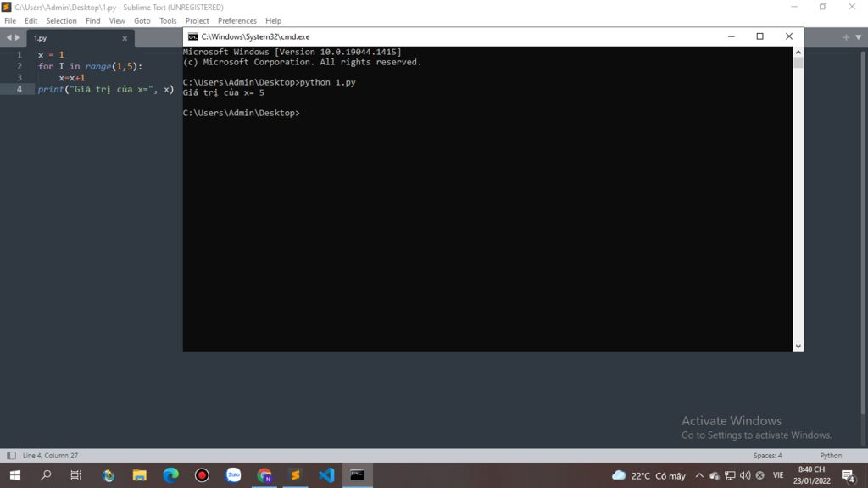Change indentation via Spaces: 4
Image resolution: width=868 pixels, height=488 pixels.
[767, 455]
